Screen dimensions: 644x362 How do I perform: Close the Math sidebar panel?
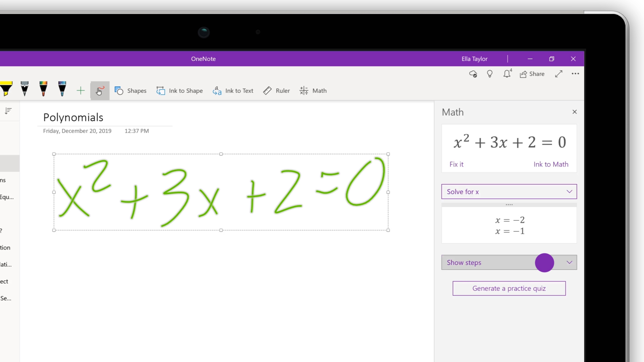click(x=575, y=111)
